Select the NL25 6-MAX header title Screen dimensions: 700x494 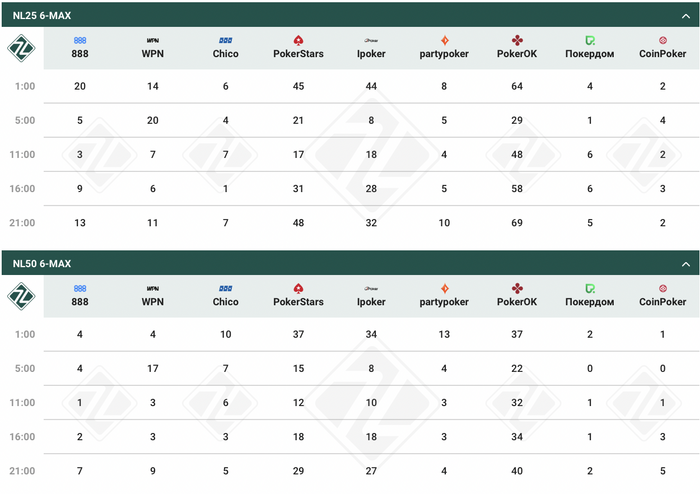[x=42, y=16]
